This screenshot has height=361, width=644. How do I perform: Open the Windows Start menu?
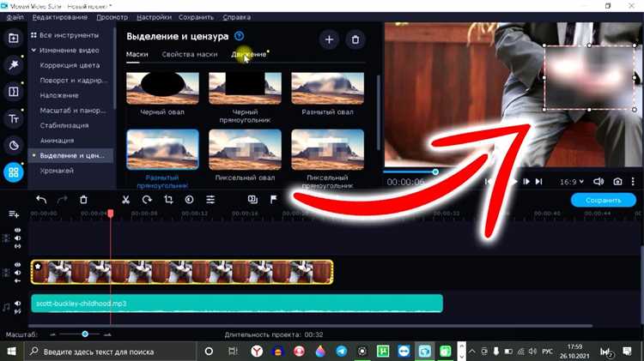[x=11, y=352]
